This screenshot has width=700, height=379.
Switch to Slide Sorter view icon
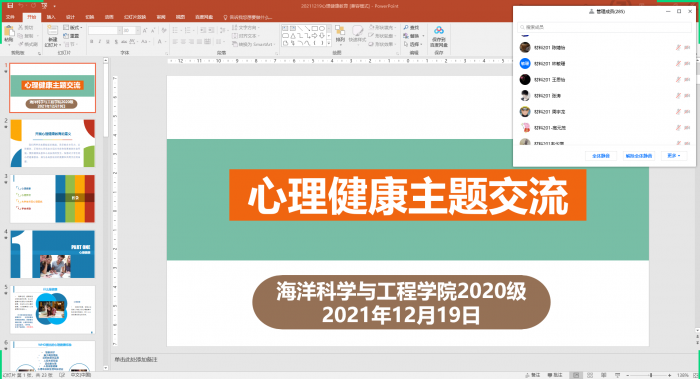590,375
